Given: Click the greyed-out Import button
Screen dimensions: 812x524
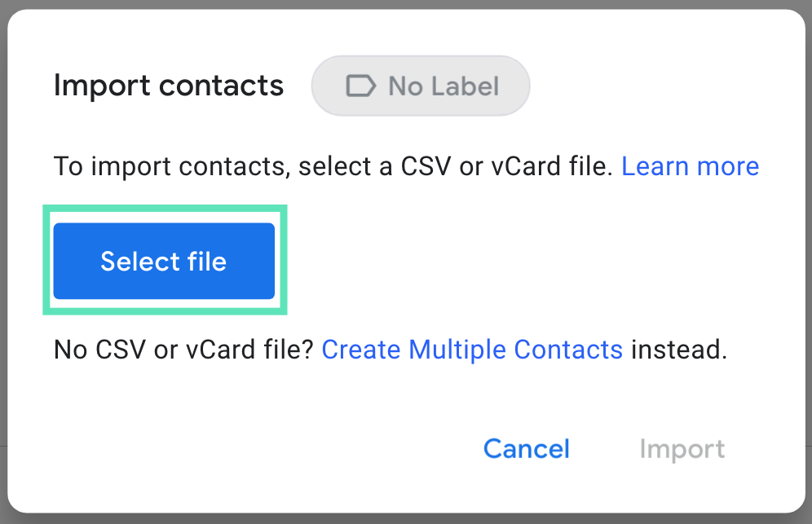Looking at the screenshot, I should (x=682, y=449).
